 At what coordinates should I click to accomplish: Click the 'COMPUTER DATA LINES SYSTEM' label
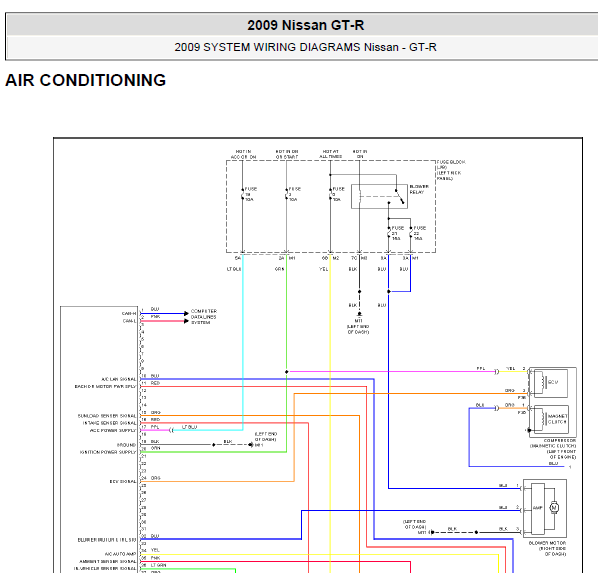pyautogui.click(x=204, y=317)
